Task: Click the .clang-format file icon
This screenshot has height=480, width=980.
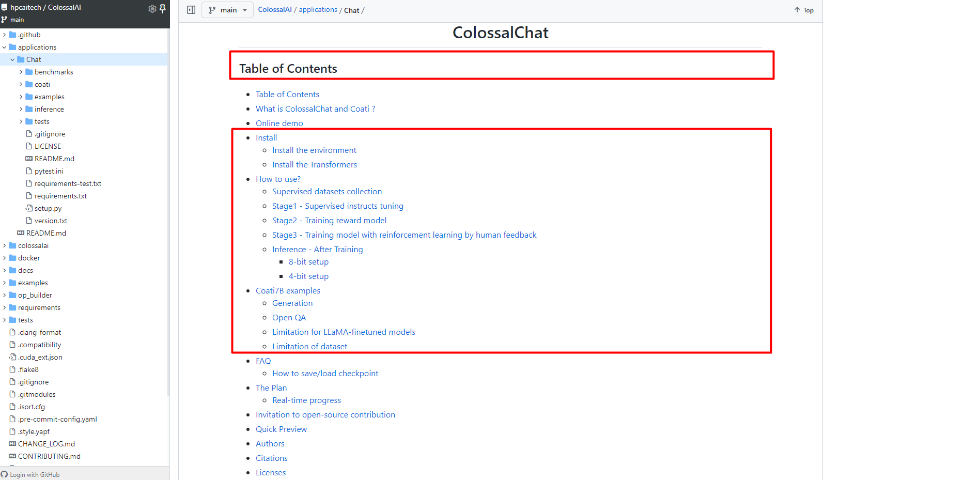Action: point(12,332)
